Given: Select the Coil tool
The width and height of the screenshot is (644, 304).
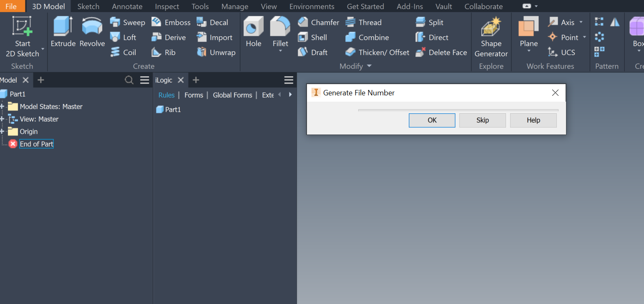Looking at the screenshot, I should point(124,52).
